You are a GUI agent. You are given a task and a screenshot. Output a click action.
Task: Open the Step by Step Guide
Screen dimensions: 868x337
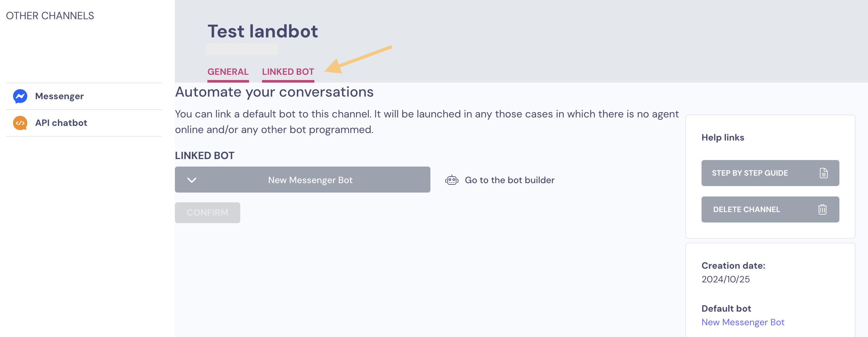[x=770, y=173]
